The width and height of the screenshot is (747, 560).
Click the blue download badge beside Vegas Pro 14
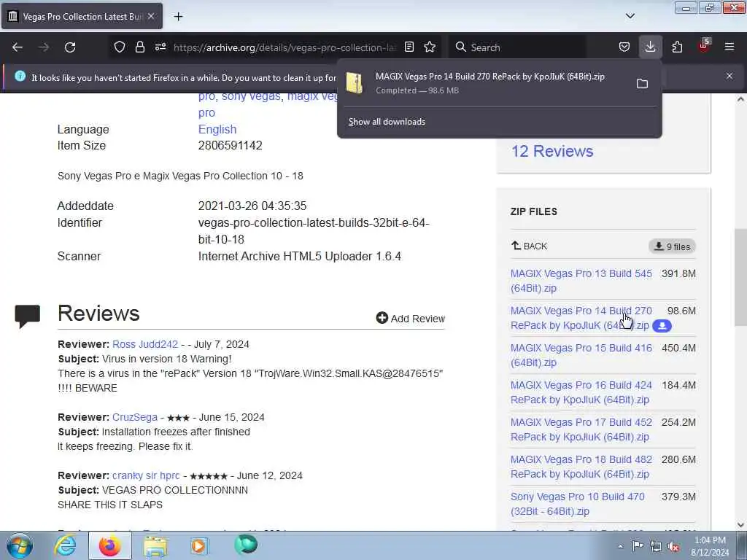[662, 326]
